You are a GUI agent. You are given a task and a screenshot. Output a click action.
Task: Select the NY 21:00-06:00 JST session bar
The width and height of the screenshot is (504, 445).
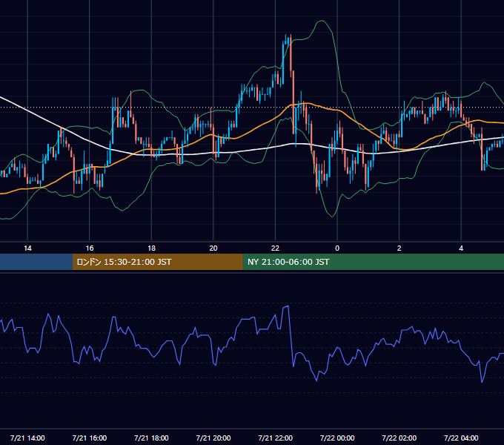(373, 262)
